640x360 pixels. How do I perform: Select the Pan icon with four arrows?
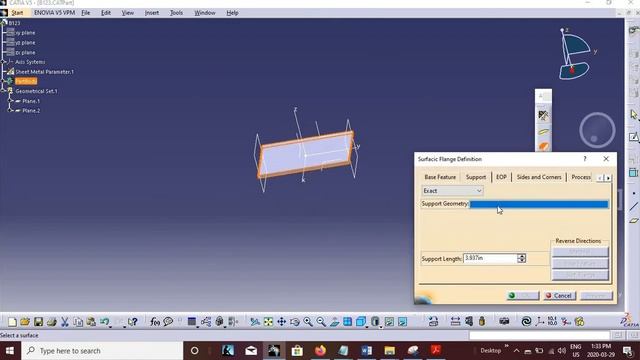pyautogui.click(x=282, y=322)
